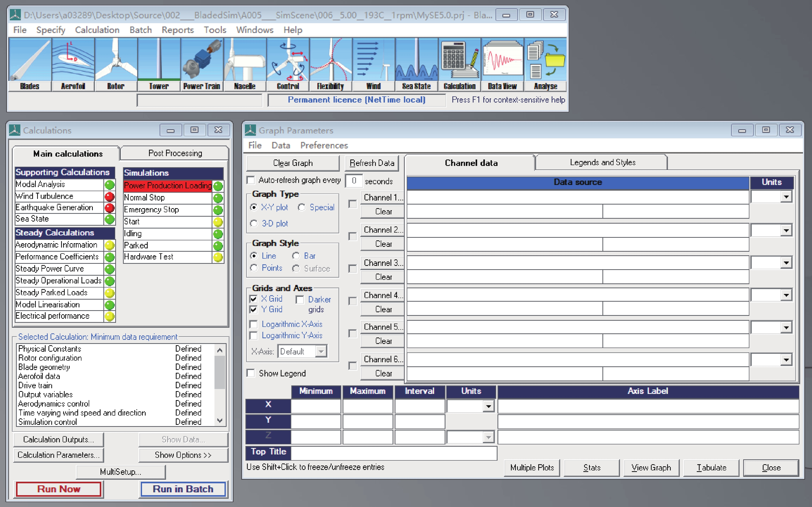This screenshot has width=812, height=507.
Task: Open the Data View toolbar icon
Action: point(502,64)
